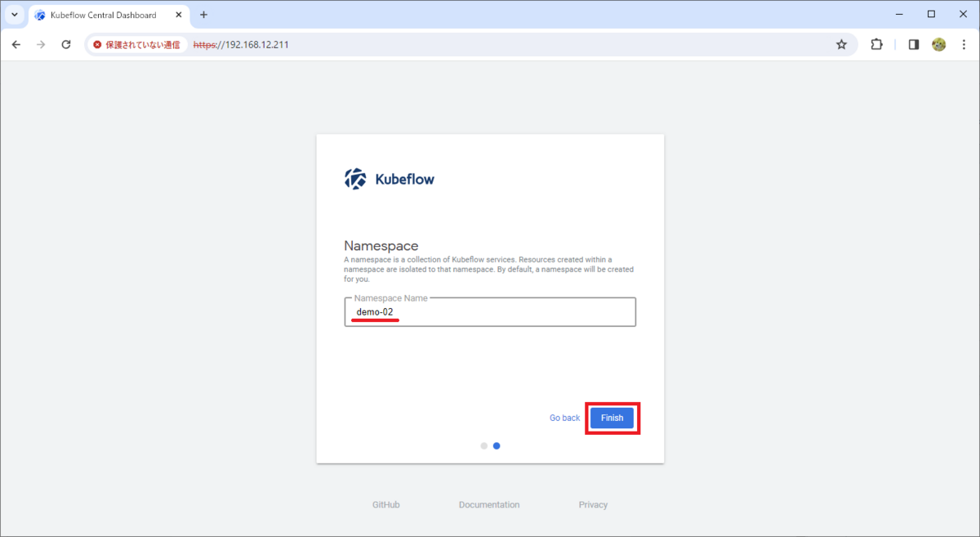
Task: Click the Namespace heading text
Action: pyautogui.click(x=381, y=245)
